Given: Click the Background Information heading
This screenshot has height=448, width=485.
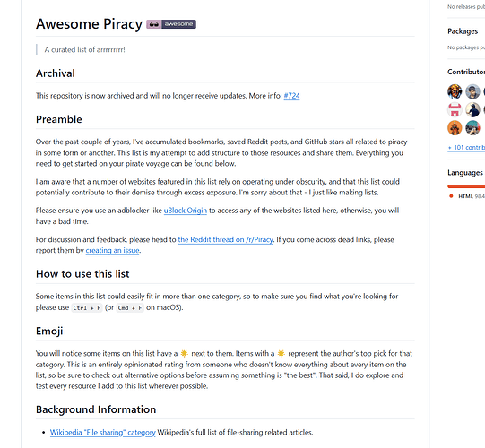Looking at the screenshot, I should (x=96, y=409).
